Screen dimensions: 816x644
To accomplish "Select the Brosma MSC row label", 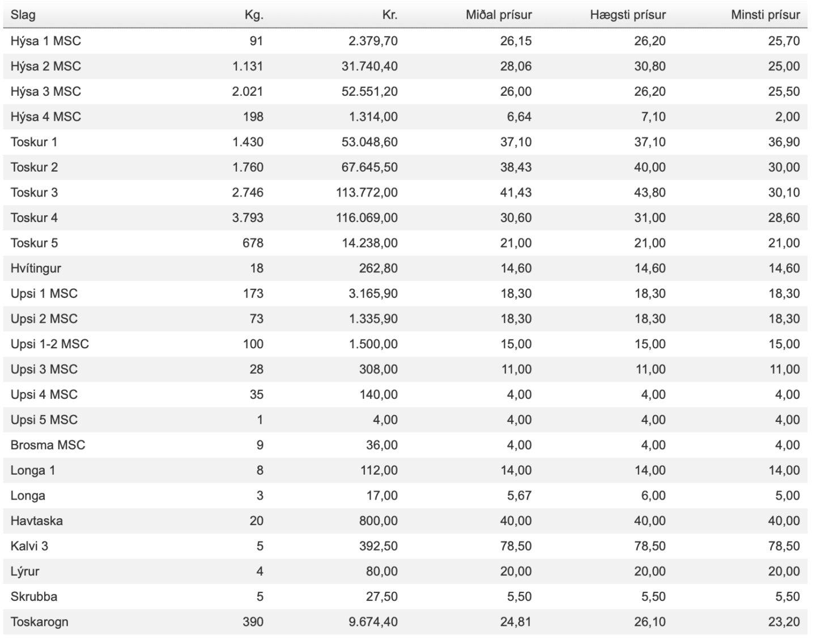I will tap(48, 445).
